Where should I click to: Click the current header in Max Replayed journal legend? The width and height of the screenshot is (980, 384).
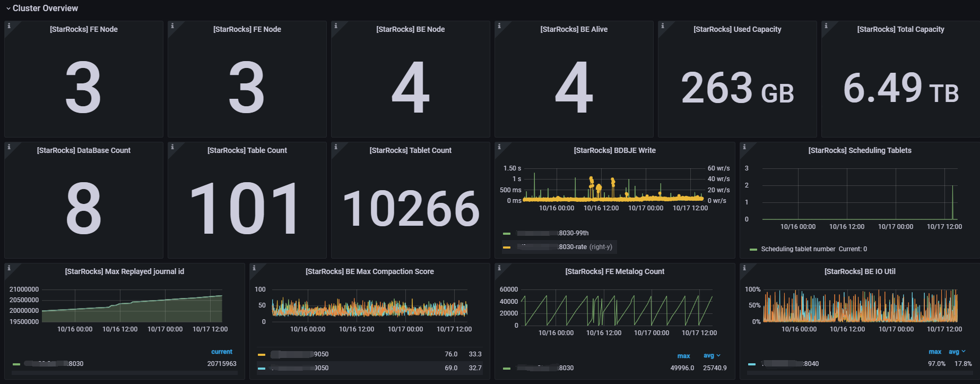coord(221,352)
